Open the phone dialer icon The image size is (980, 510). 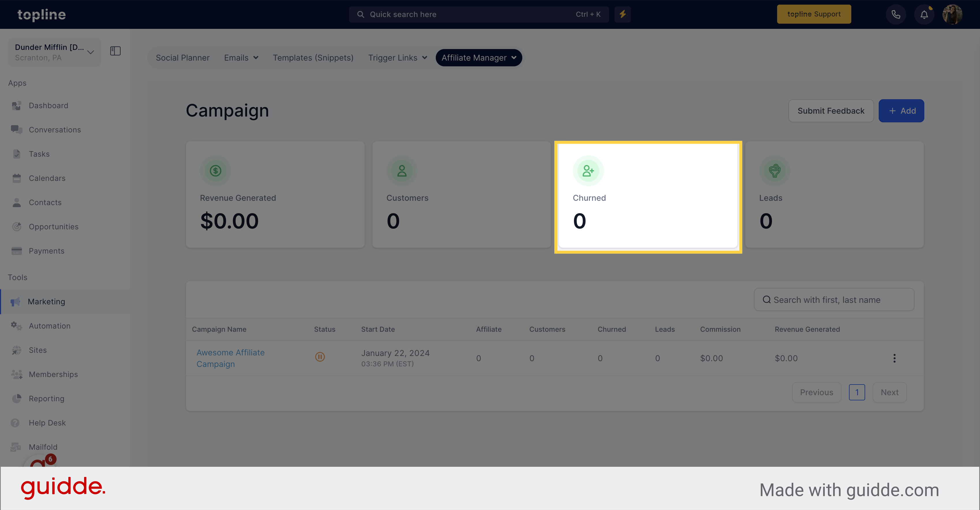(896, 14)
